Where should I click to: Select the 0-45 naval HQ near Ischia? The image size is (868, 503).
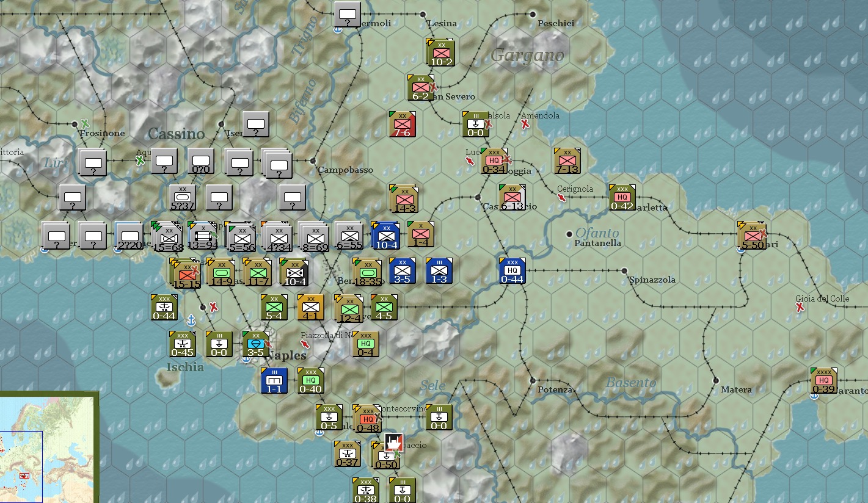pos(183,344)
